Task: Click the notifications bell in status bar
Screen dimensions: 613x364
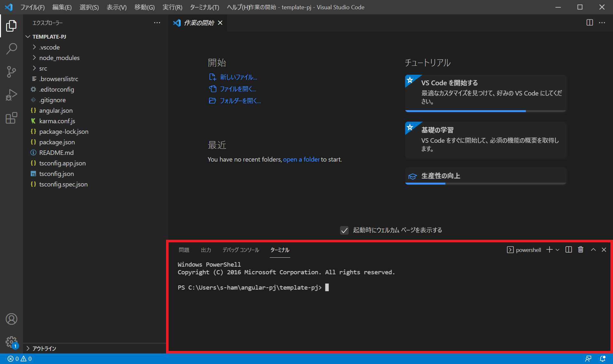Action: click(602, 359)
